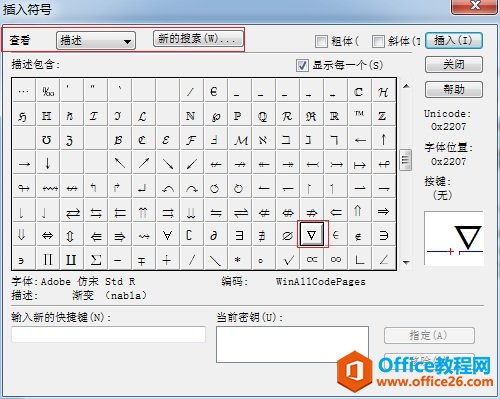Open 帮助 help
The height and width of the screenshot is (399, 500).
[454, 89]
